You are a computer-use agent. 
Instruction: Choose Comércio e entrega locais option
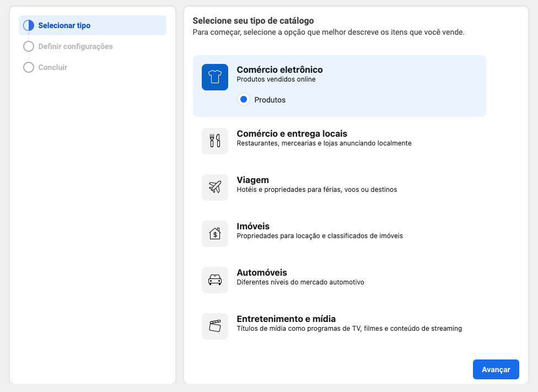(292, 134)
